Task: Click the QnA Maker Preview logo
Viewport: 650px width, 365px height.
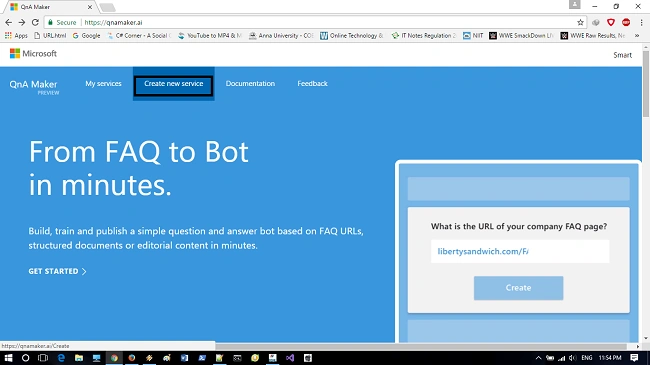Action: (x=34, y=87)
